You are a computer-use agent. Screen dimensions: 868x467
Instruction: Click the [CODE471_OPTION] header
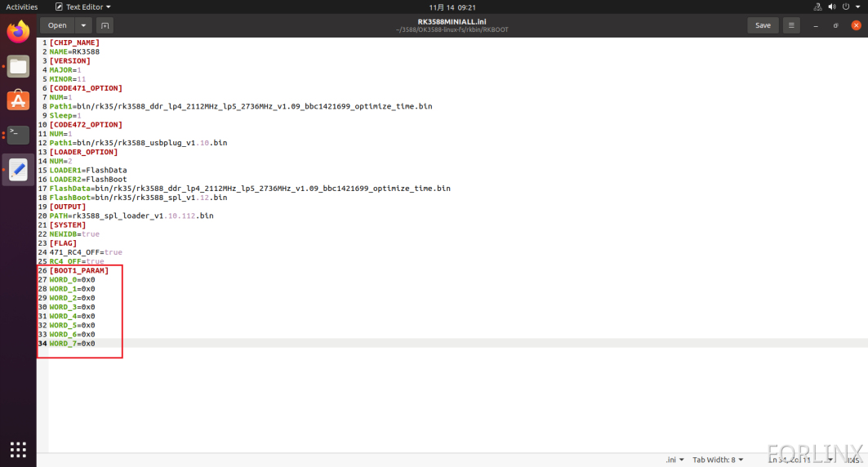[86, 88]
